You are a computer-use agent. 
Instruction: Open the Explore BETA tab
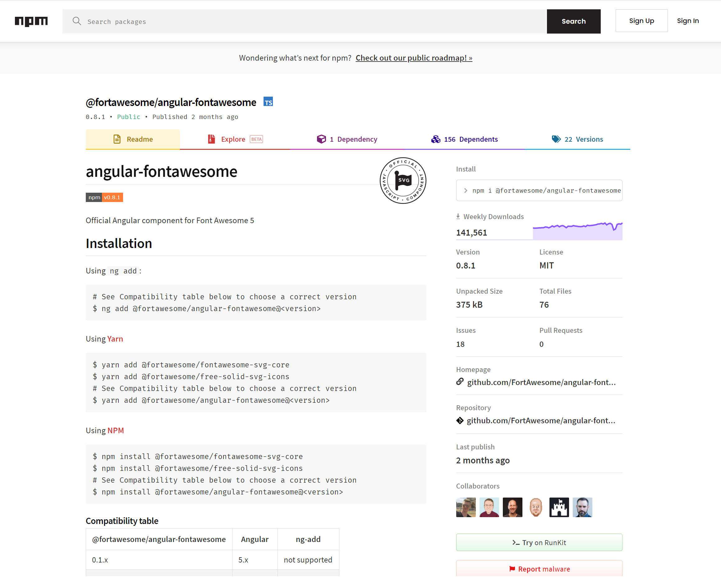coord(235,139)
